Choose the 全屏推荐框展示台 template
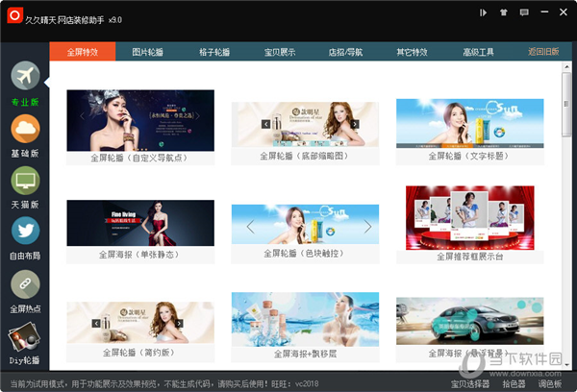 click(470, 225)
